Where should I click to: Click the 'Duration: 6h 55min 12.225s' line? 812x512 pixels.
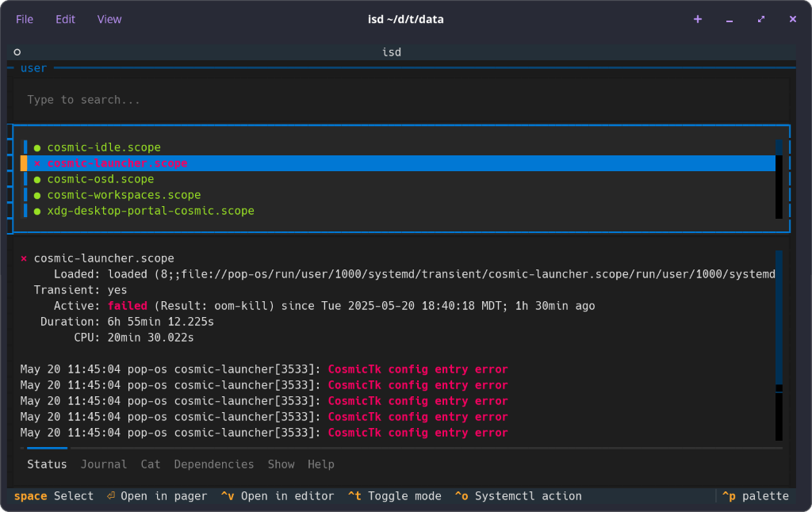click(x=128, y=322)
